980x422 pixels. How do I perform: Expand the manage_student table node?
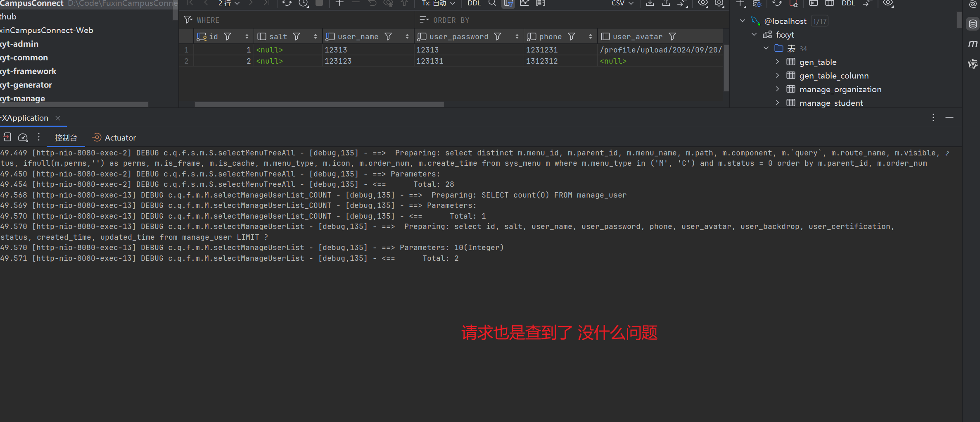point(778,103)
